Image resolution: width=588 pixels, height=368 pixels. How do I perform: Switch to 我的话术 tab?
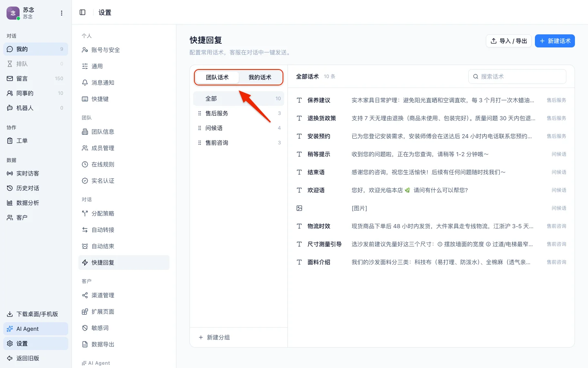pos(260,77)
